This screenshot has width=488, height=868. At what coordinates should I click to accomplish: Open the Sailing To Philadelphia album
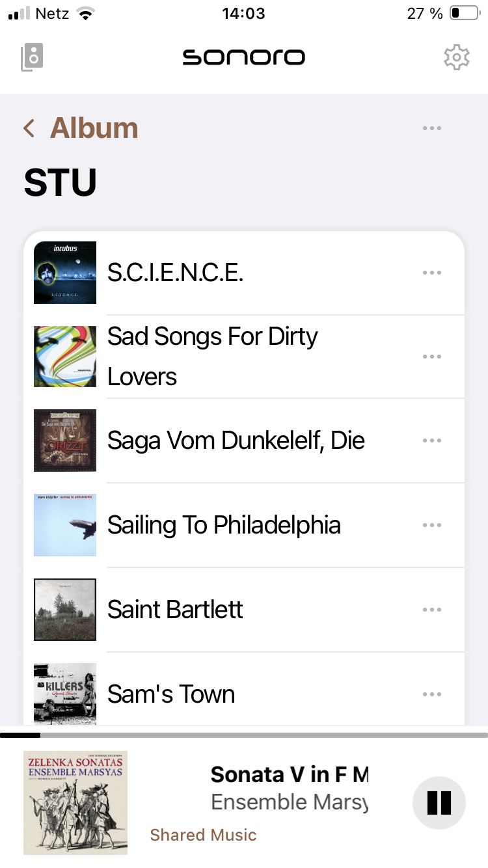(x=224, y=525)
